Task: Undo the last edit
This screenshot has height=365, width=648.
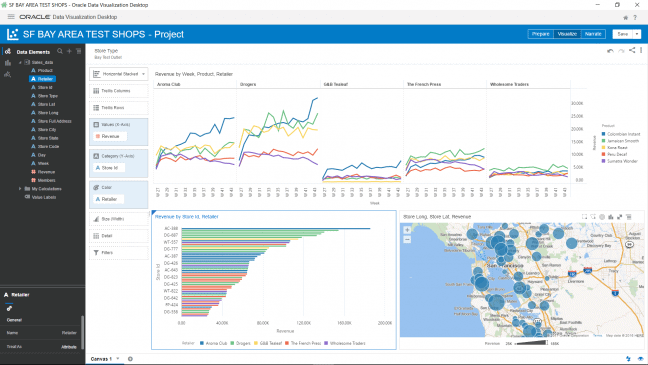Action: (x=610, y=50)
